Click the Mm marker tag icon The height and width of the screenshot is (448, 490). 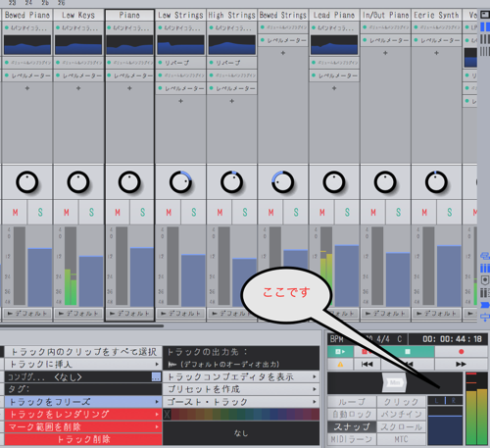395,382
